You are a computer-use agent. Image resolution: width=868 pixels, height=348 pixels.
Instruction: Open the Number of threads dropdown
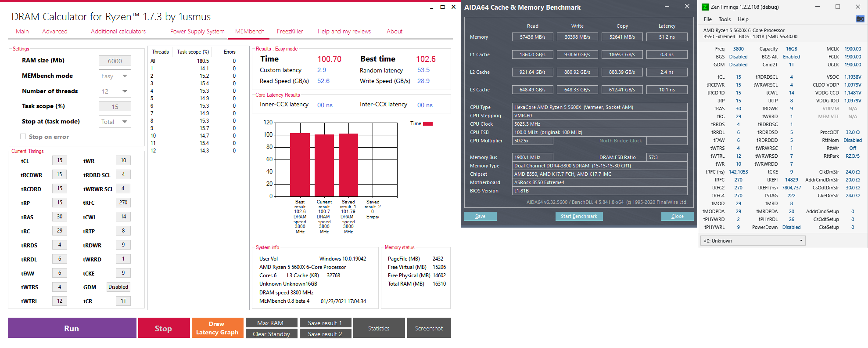(115, 91)
